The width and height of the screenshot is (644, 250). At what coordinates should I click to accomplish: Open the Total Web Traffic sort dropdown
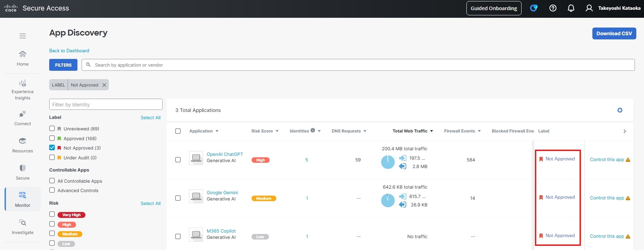pos(432,131)
